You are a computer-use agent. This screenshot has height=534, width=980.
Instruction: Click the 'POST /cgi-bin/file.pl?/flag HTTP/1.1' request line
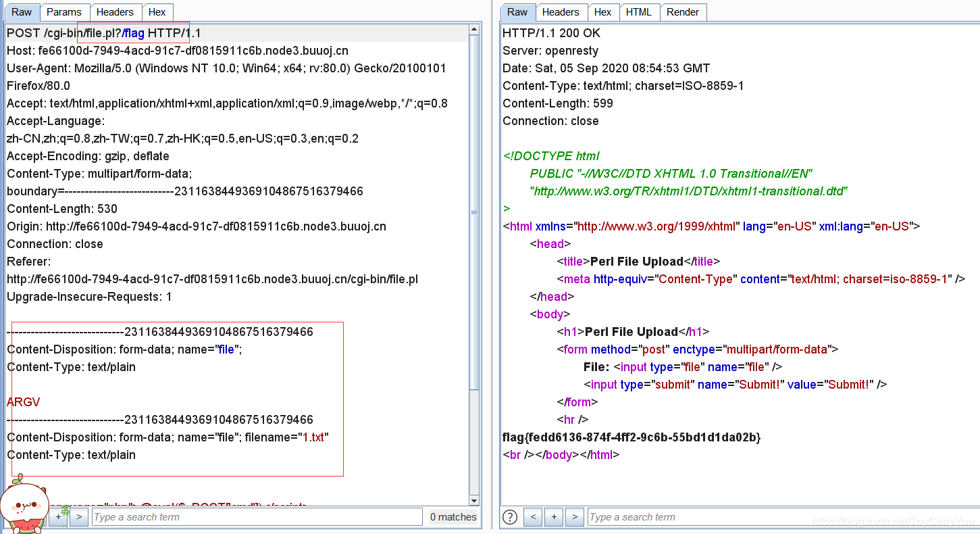coord(104,33)
